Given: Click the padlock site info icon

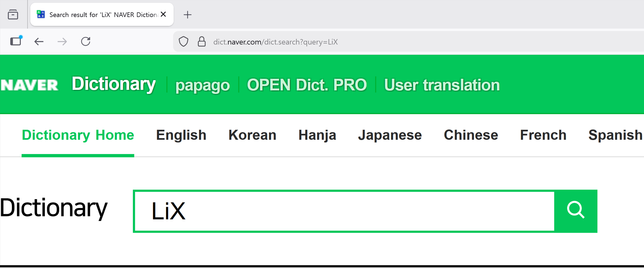Looking at the screenshot, I should (201, 42).
